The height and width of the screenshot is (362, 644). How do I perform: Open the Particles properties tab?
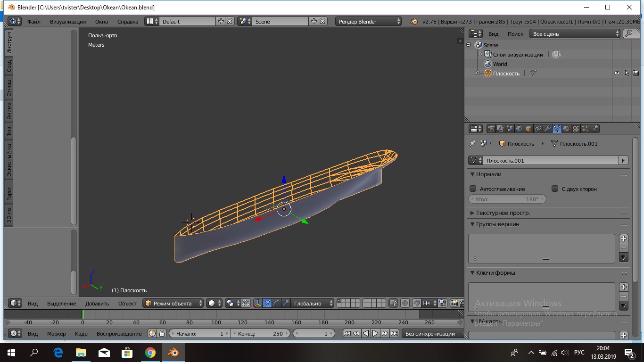click(x=585, y=129)
